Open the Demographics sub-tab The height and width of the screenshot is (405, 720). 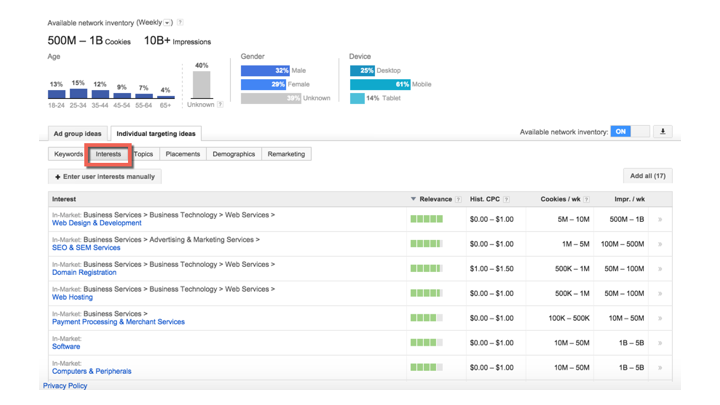234,154
